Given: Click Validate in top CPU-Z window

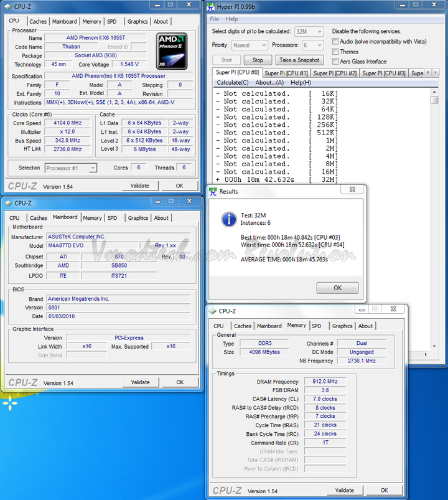Looking at the screenshot, I should pos(140,186).
